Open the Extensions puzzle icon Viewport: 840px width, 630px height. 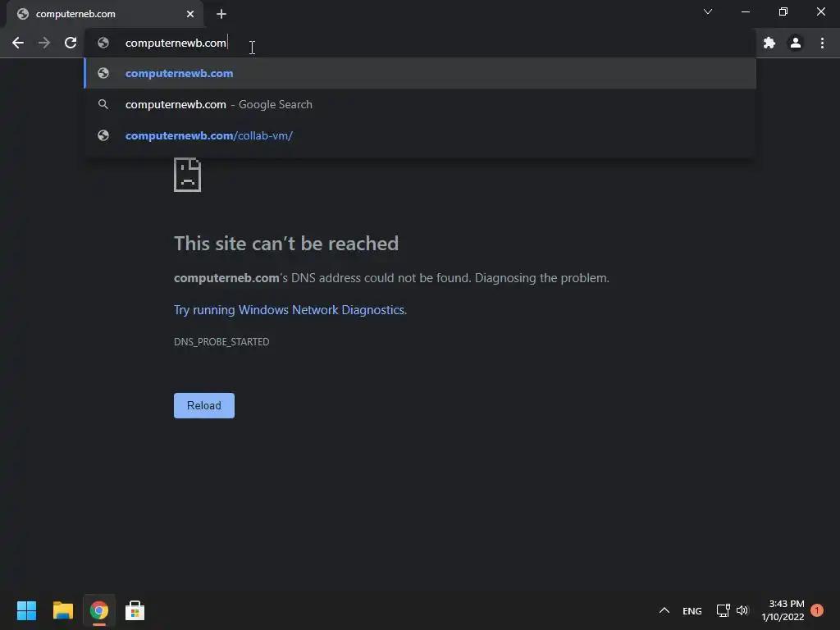click(769, 43)
